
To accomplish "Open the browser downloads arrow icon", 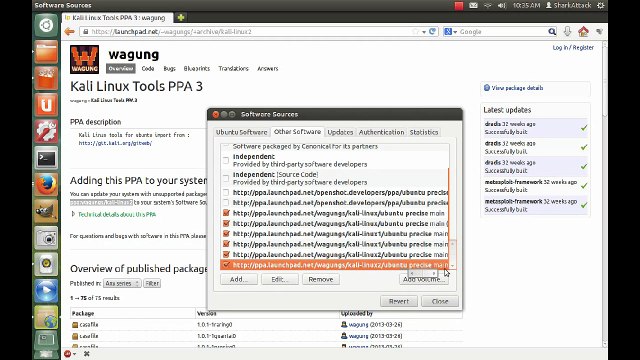I will click(x=567, y=31).
